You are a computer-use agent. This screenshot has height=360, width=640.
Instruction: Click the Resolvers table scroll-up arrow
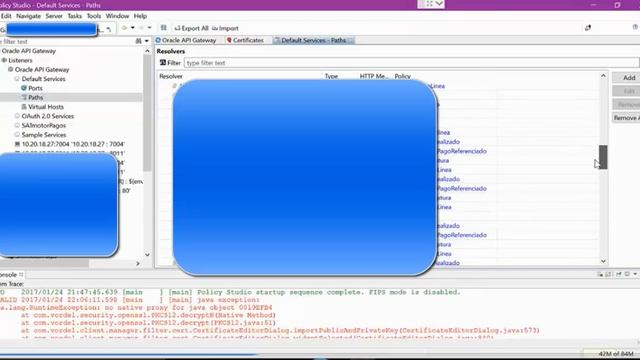pos(603,76)
